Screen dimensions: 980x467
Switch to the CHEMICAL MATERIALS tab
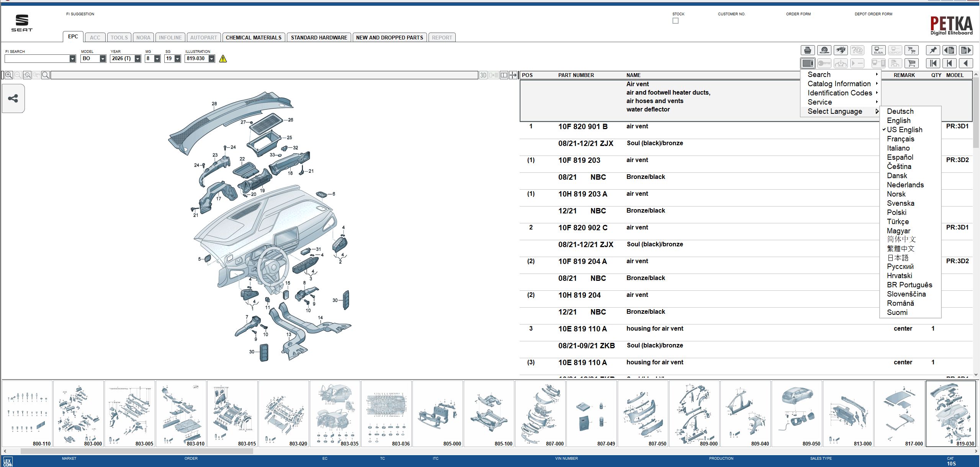click(254, 37)
